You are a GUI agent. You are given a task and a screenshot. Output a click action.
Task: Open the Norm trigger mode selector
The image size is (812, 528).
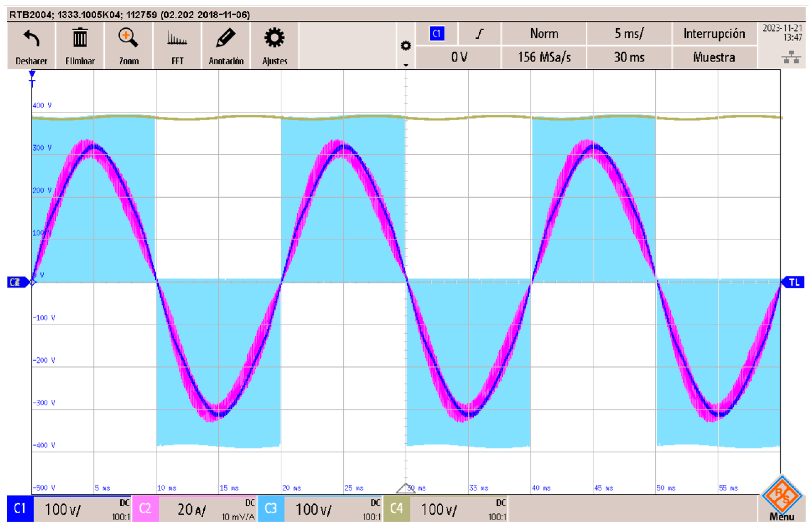(x=544, y=33)
